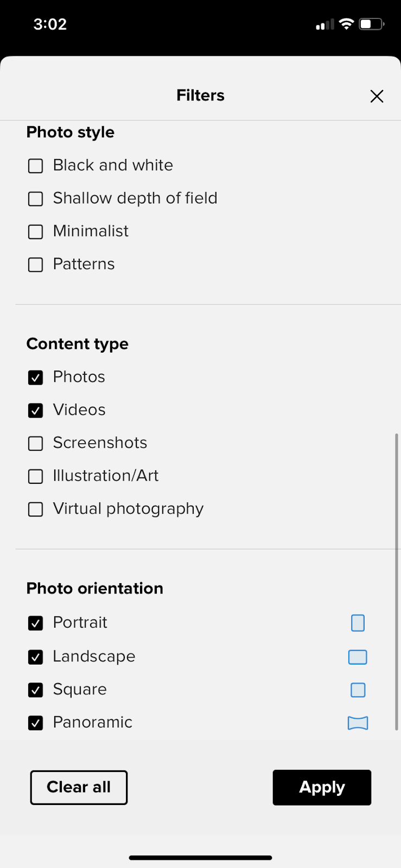Screen dimensions: 401x868
Task: Select the Patterns checkbox
Action: [x=35, y=265]
